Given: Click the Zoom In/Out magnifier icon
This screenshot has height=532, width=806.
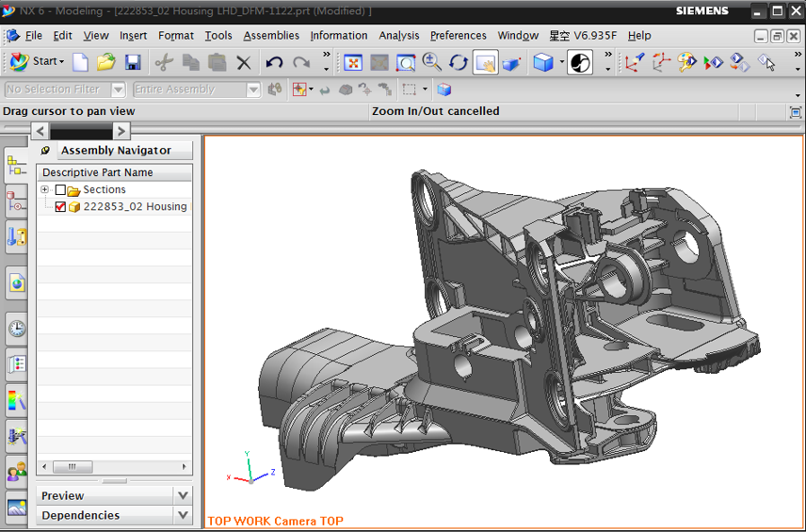Looking at the screenshot, I should pos(432,63).
